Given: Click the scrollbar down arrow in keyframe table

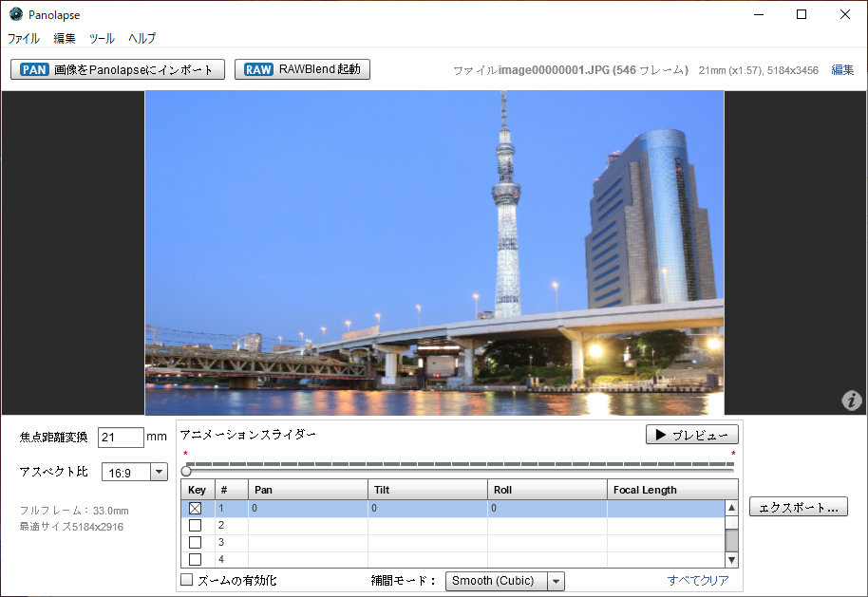Looking at the screenshot, I should coord(730,560).
